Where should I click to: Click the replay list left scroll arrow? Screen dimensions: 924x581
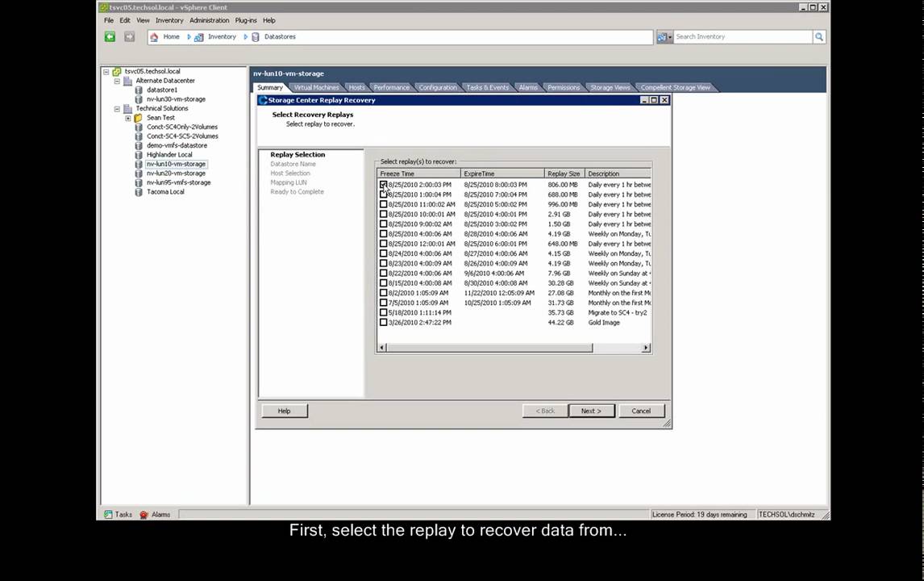[x=382, y=348]
